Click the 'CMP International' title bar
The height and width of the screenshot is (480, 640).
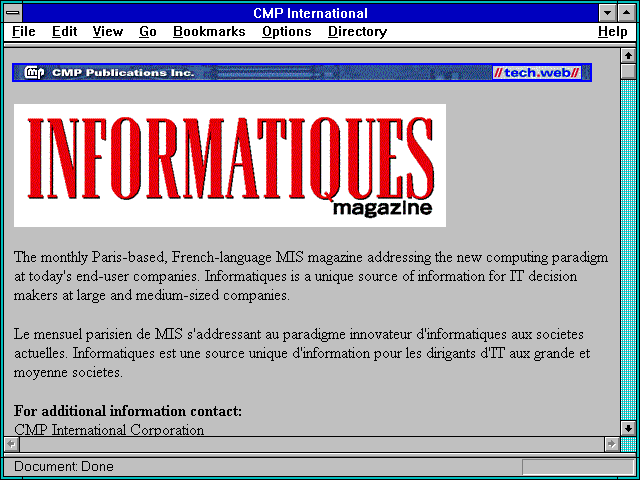pos(310,13)
